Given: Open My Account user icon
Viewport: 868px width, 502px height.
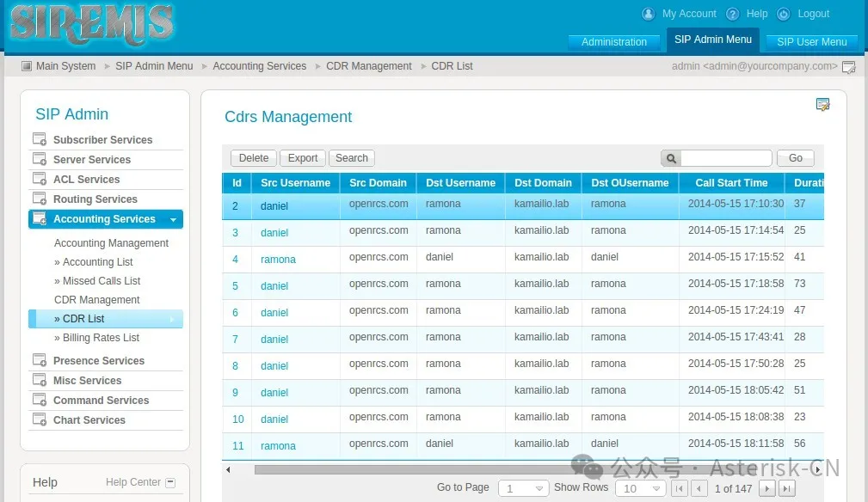Looking at the screenshot, I should [x=649, y=14].
